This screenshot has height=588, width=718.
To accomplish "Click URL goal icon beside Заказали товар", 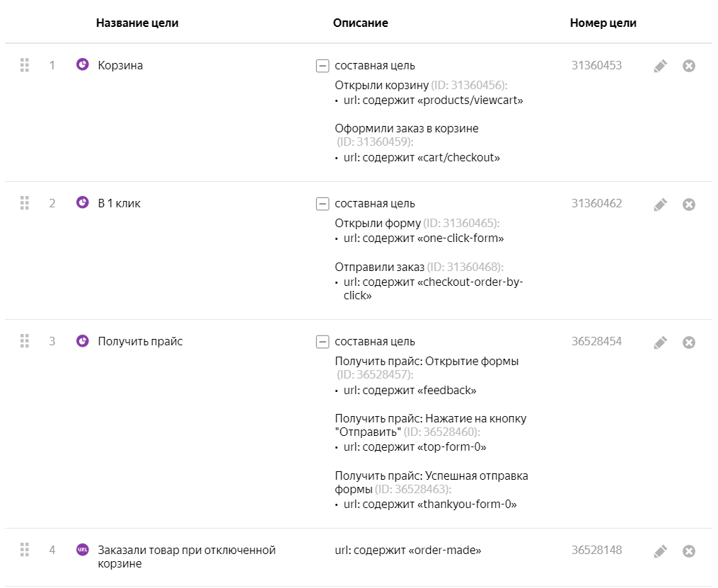I will [82, 550].
